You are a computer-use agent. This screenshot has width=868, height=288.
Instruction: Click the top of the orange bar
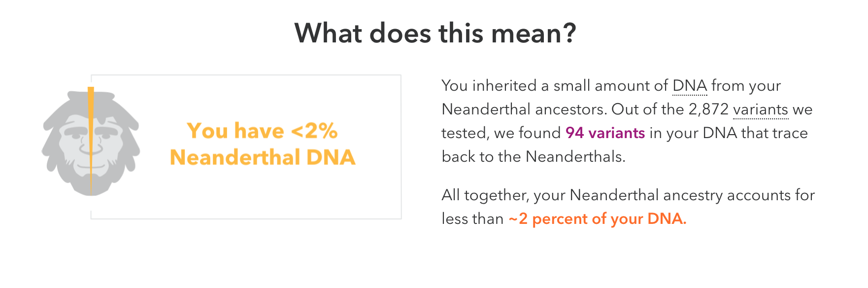91,89
